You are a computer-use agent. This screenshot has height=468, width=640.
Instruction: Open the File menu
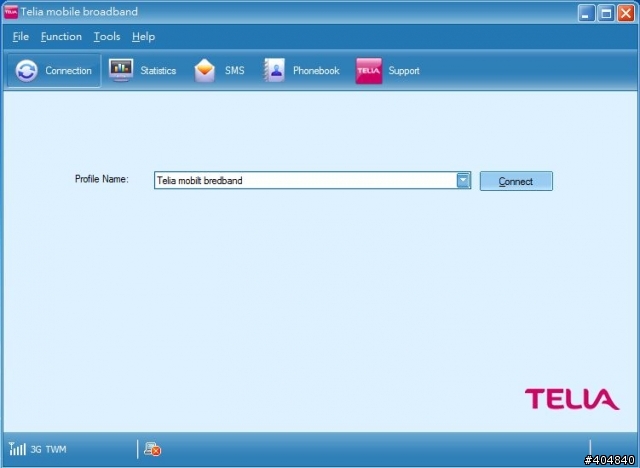tap(21, 37)
